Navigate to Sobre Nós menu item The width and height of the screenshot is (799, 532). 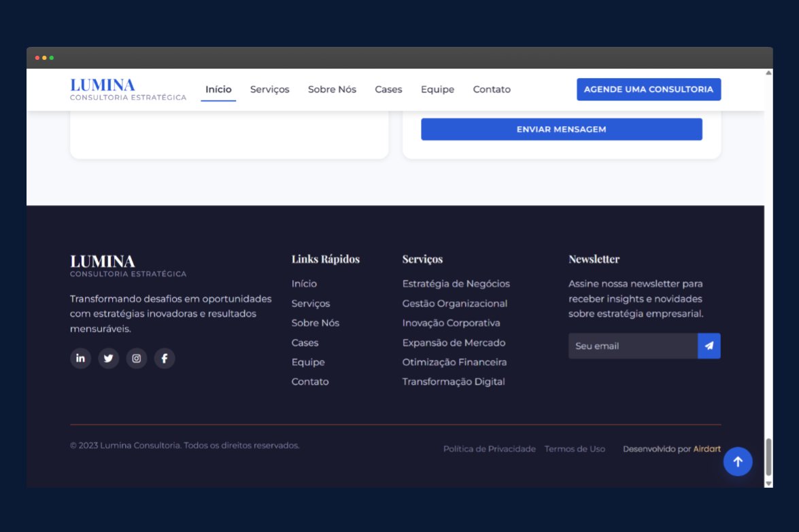click(331, 89)
